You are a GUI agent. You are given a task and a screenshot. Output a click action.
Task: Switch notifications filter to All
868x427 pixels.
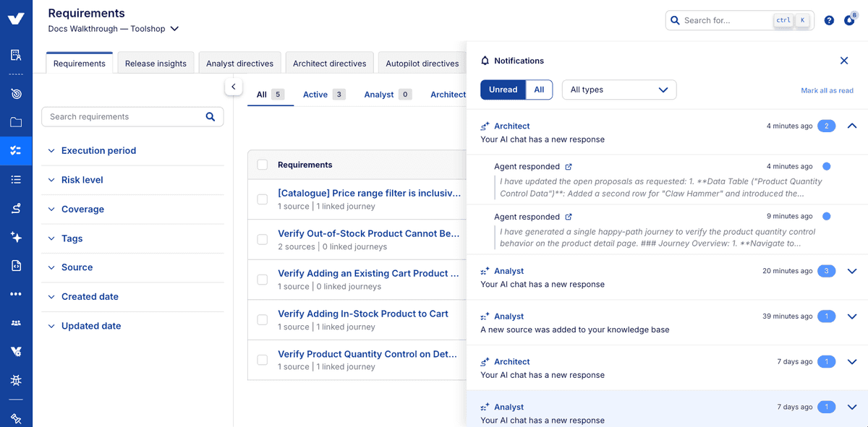click(x=539, y=90)
